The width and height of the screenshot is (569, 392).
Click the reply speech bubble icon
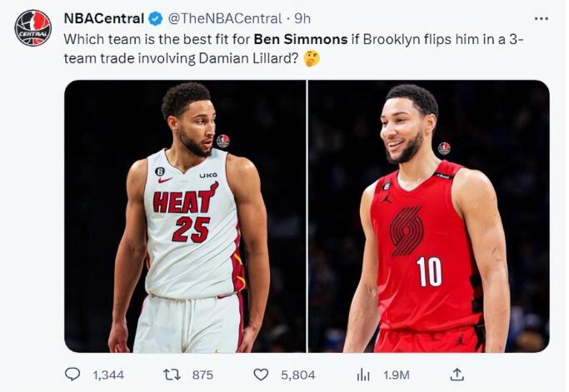(x=72, y=375)
